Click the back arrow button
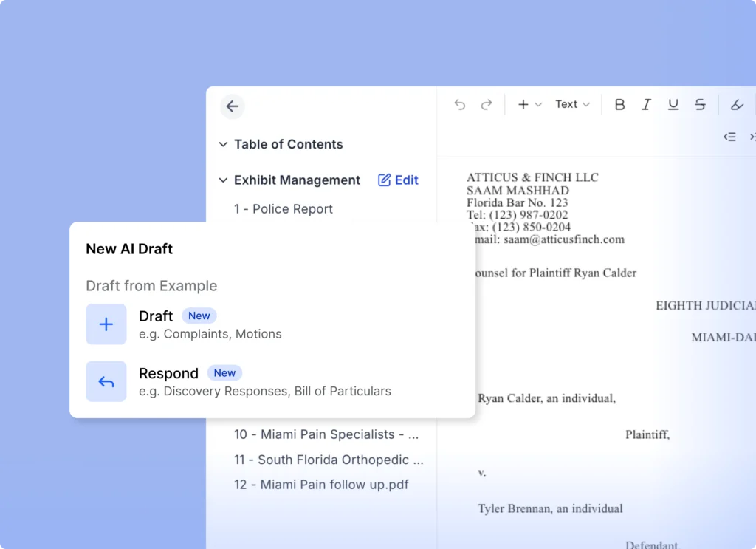Image resolution: width=756 pixels, height=549 pixels. [x=233, y=106]
